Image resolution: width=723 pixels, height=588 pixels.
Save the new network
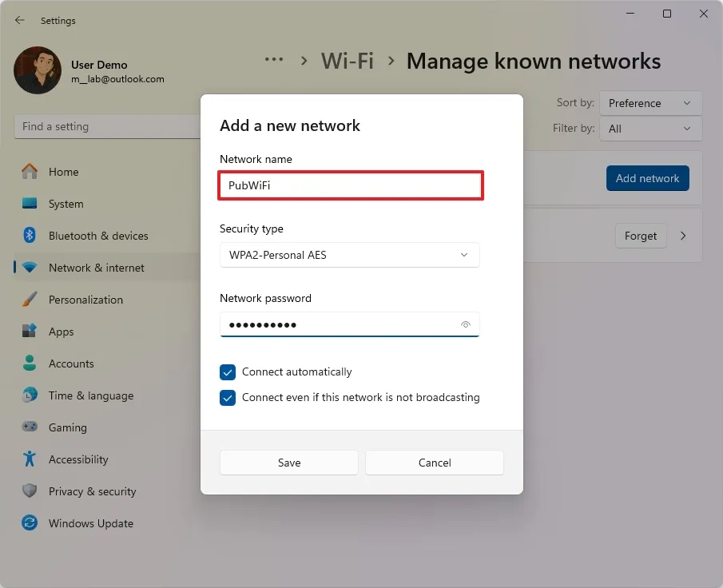288,462
